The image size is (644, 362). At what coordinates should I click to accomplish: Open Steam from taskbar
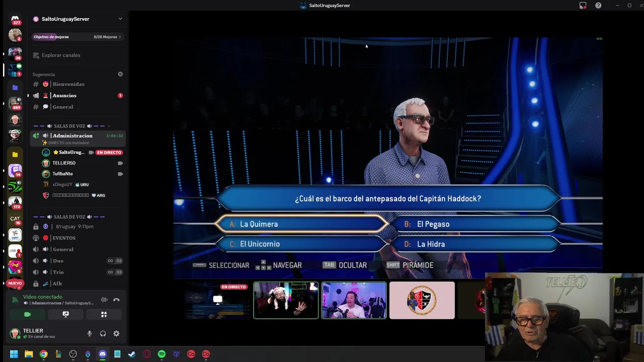coord(132,354)
